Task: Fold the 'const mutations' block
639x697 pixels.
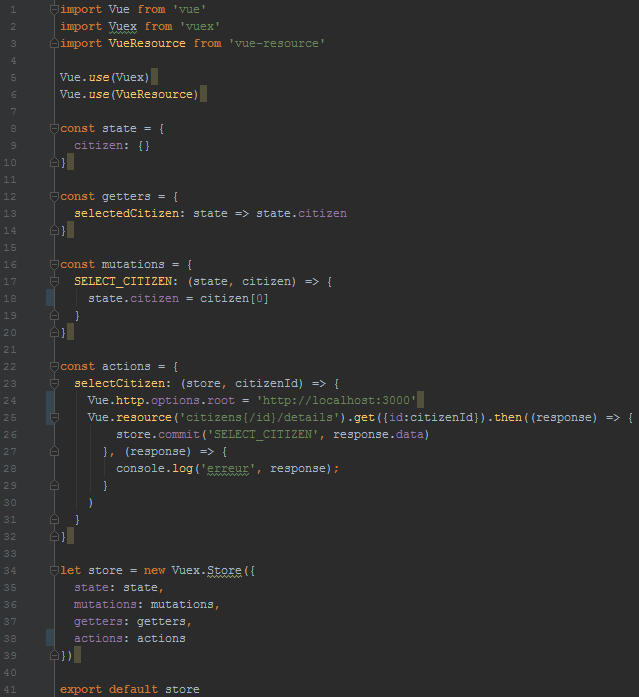Action: 54,265
